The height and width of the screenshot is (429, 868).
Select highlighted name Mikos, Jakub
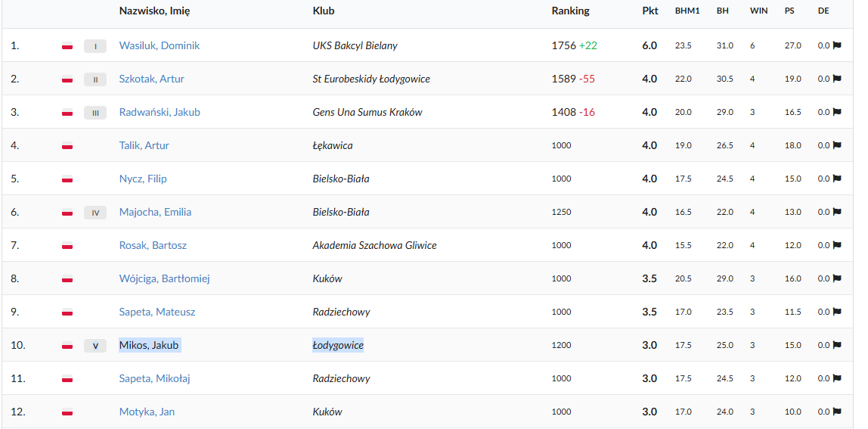149,345
